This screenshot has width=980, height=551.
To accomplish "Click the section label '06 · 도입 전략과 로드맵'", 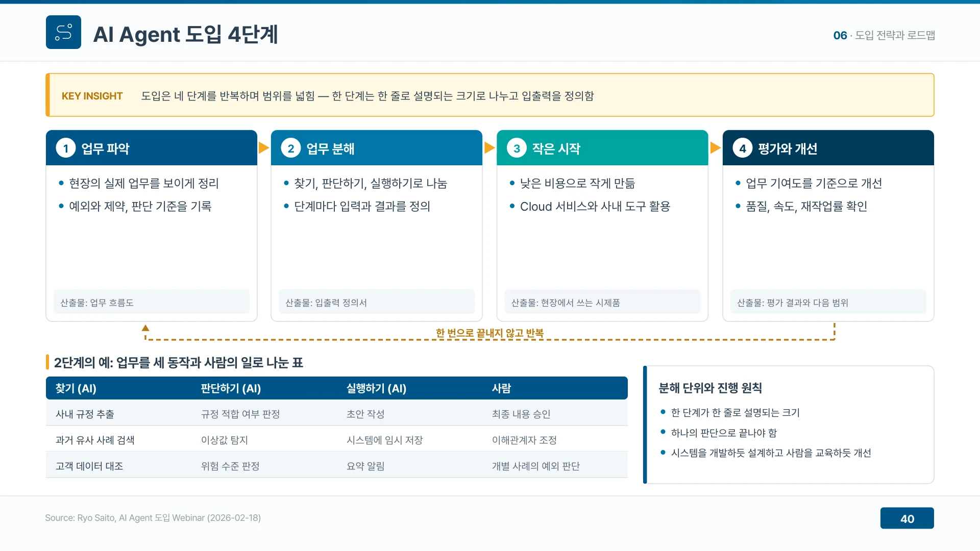I will click(884, 35).
